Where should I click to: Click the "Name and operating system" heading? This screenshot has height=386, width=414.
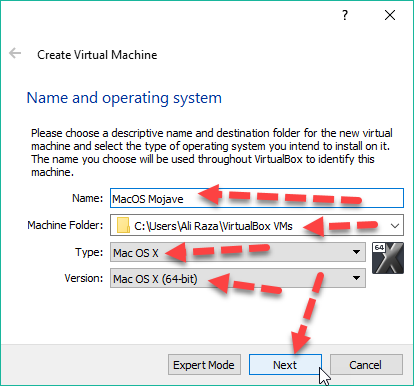[x=124, y=98]
